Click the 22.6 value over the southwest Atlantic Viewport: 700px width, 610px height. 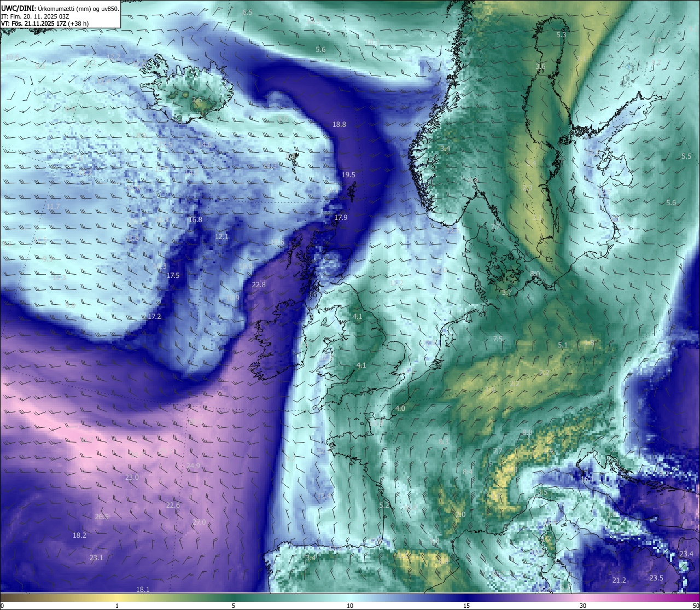coord(173,505)
